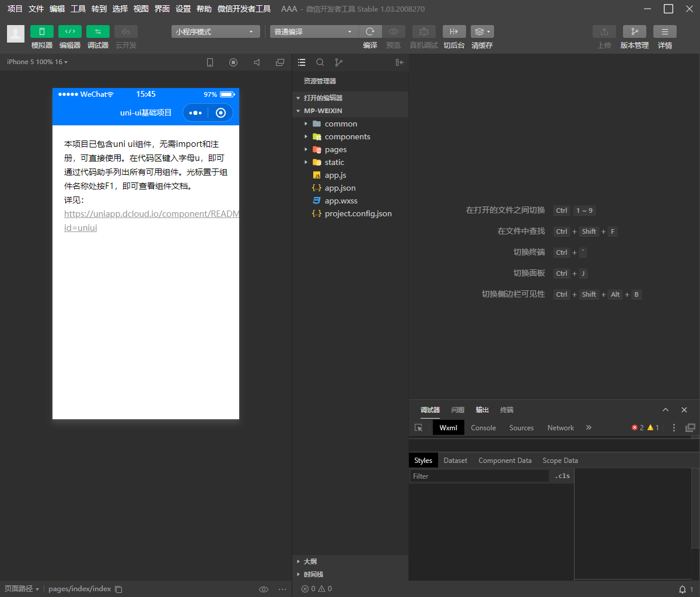Switch to the 问题 tab
Viewport: 700px width, 597px height.
458,410
